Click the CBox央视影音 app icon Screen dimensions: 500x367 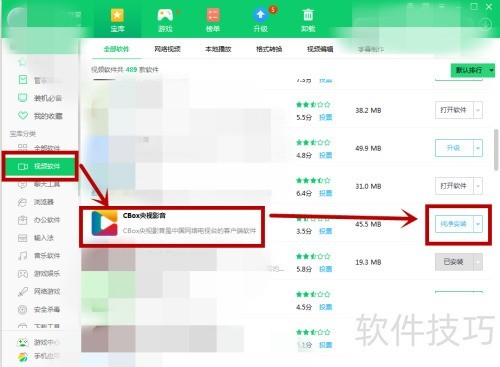[x=105, y=223]
